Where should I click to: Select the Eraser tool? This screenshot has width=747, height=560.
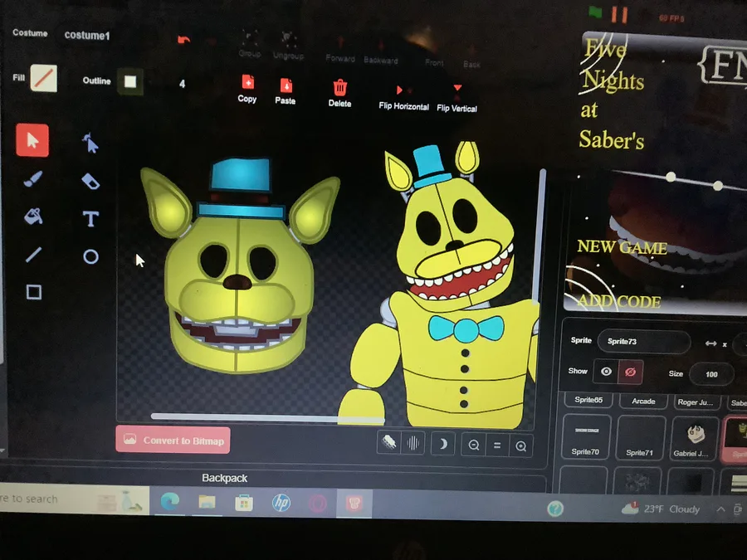(x=90, y=181)
